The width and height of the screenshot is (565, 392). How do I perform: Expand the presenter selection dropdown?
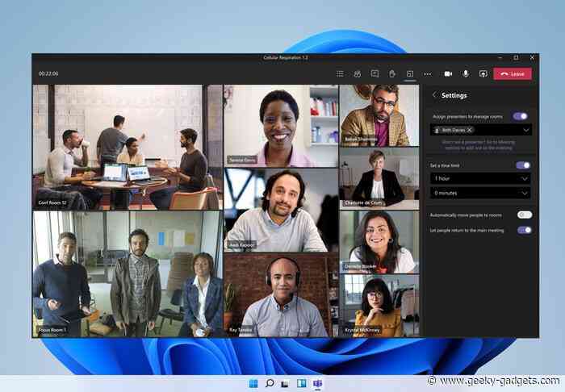click(x=526, y=130)
